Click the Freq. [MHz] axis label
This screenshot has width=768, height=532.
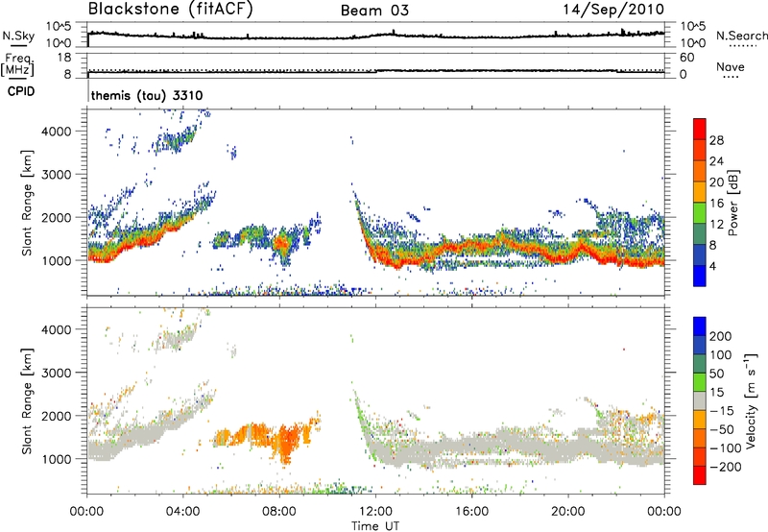(x=17, y=65)
